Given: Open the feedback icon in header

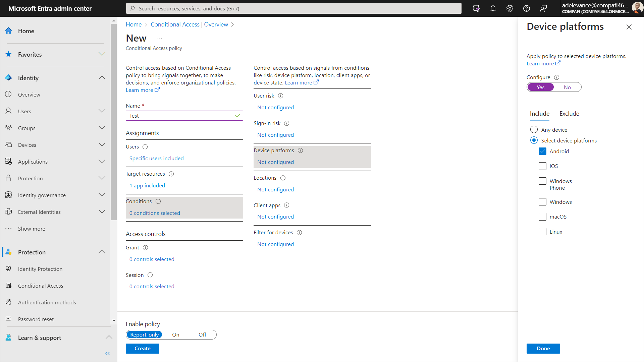Looking at the screenshot, I should [x=543, y=8].
